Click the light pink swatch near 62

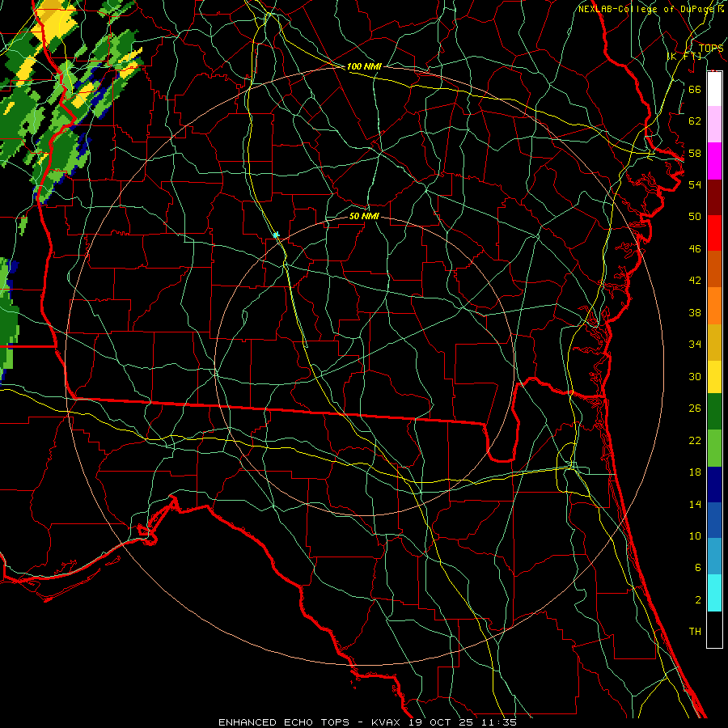pyautogui.click(x=714, y=124)
